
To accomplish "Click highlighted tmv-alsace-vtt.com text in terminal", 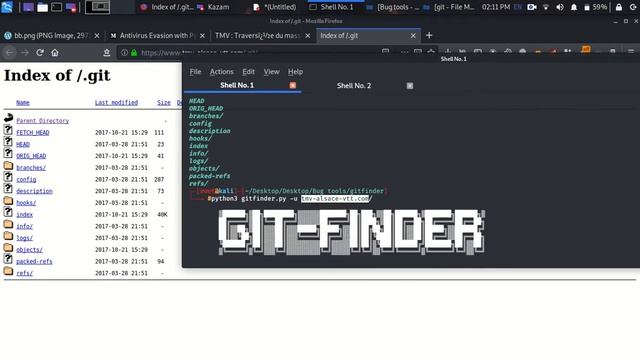I will 335,199.
